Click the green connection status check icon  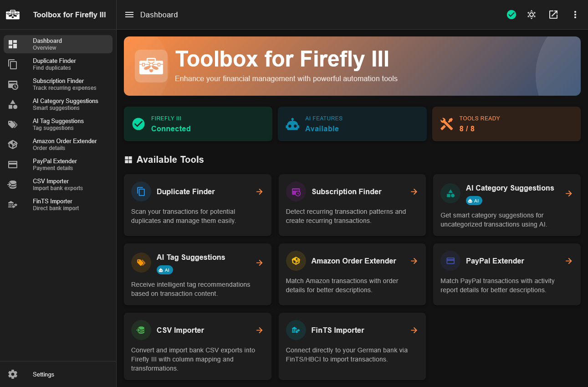click(x=511, y=15)
